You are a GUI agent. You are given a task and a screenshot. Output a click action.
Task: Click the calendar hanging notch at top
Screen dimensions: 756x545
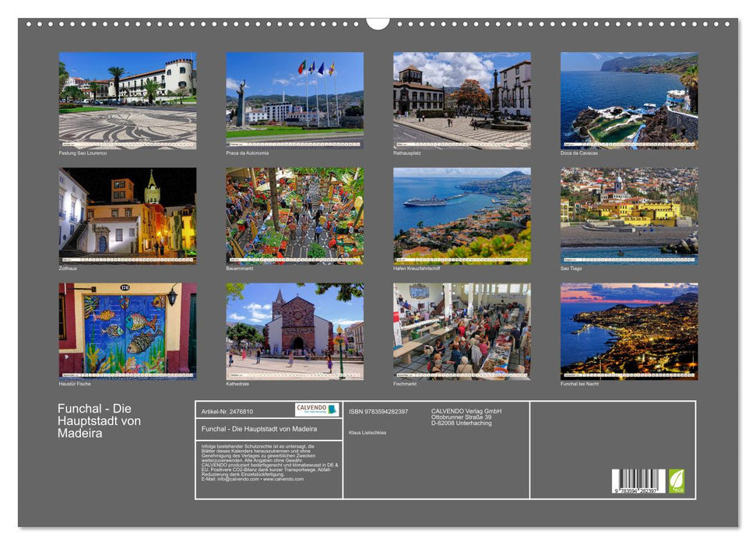coord(378,23)
